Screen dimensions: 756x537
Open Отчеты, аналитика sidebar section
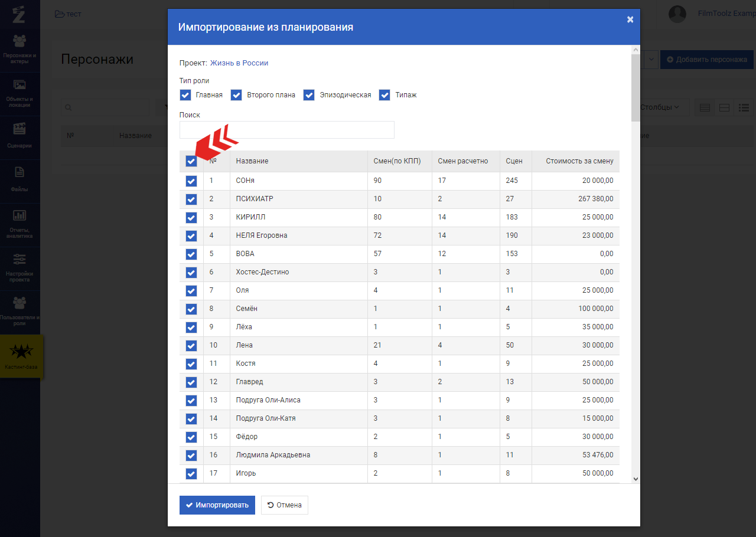pyautogui.click(x=19, y=224)
